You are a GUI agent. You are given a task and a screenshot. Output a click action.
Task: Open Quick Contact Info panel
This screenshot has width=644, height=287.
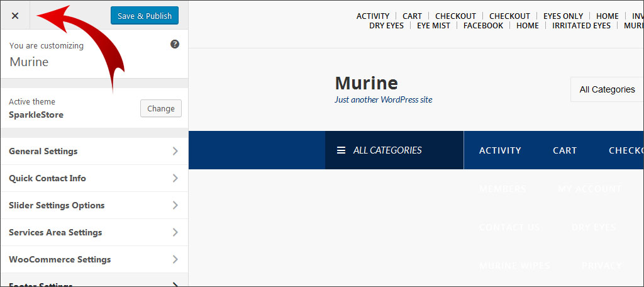point(94,178)
